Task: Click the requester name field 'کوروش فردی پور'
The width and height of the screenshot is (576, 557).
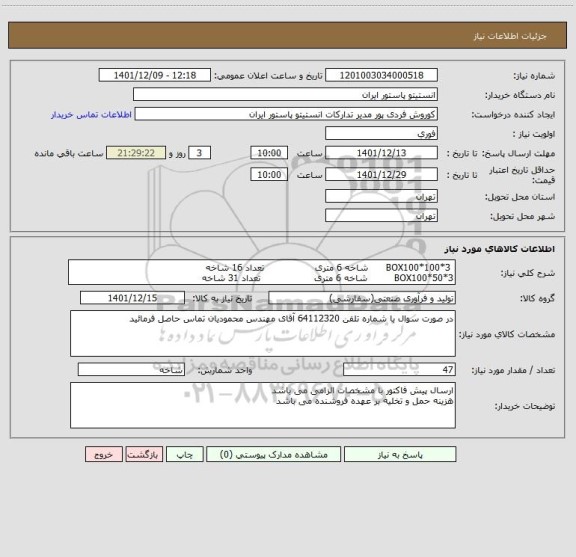Action: 286,114
